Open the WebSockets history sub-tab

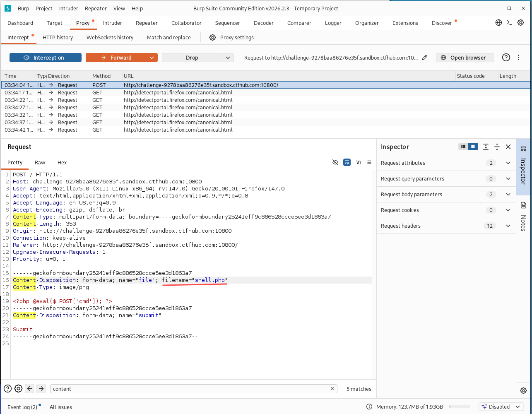[x=110, y=37]
